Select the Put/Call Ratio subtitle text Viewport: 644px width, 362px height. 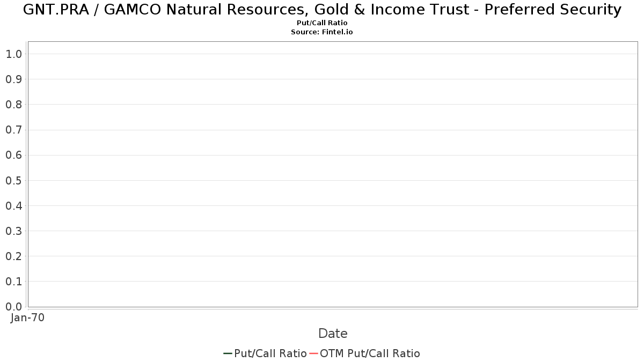(x=322, y=23)
